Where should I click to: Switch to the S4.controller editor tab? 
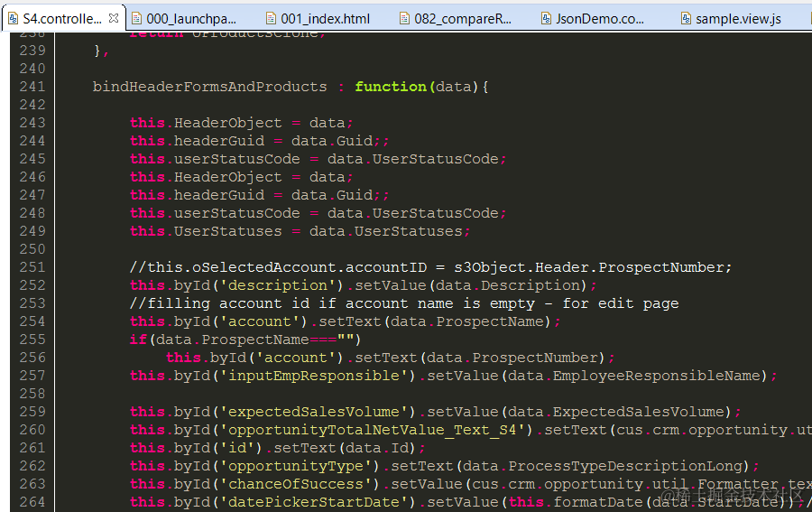click(x=63, y=19)
